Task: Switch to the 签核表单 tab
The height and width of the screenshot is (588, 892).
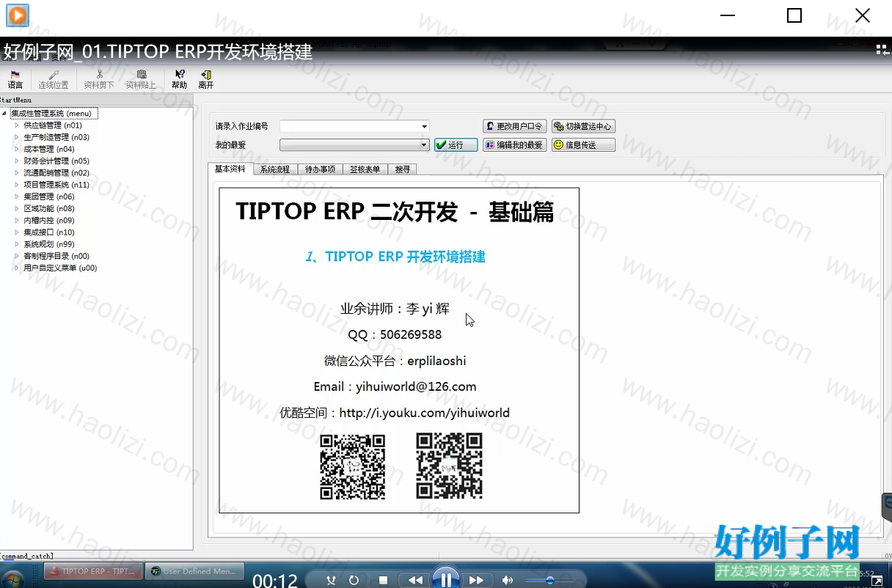Action: tap(365, 169)
